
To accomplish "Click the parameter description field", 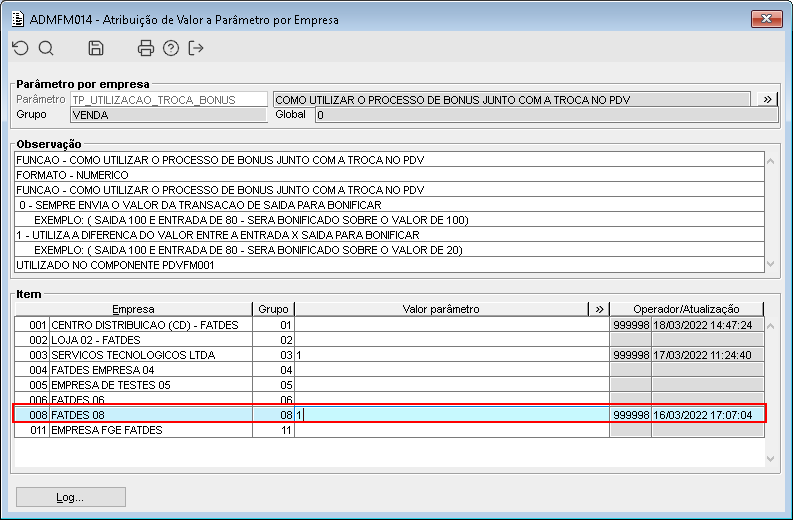I will (x=512, y=100).
